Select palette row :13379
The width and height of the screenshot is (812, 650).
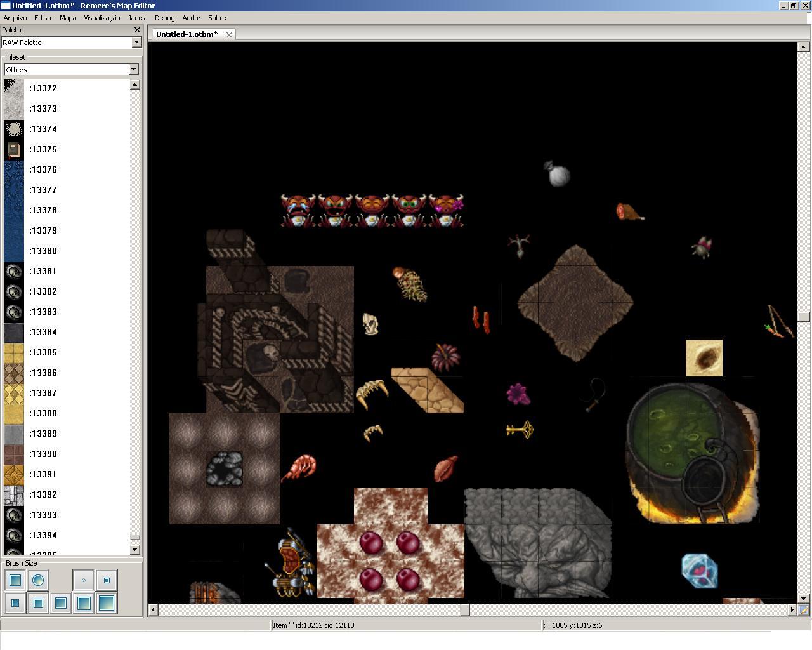click(x=67, y=230)
